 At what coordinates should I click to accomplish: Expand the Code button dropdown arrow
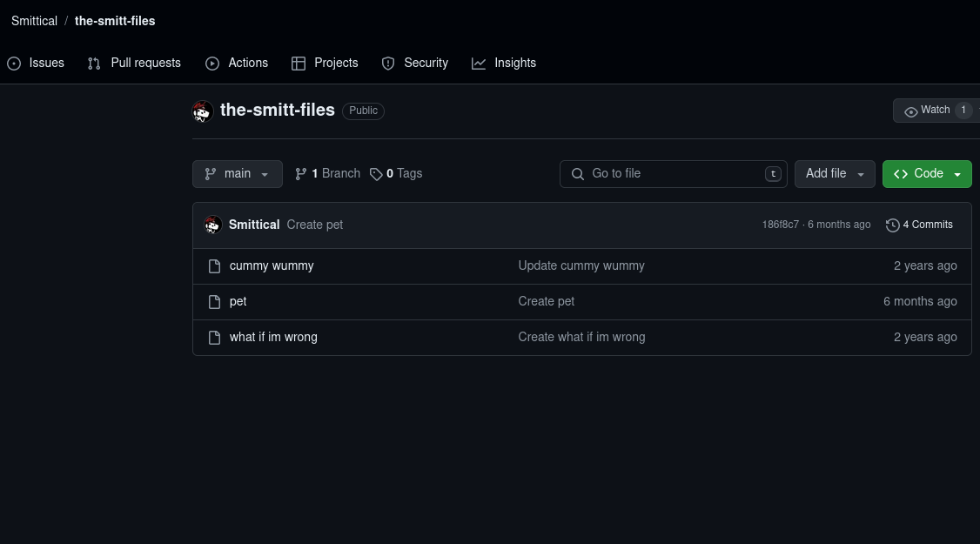pyautogui.click(x=957, y=174)
